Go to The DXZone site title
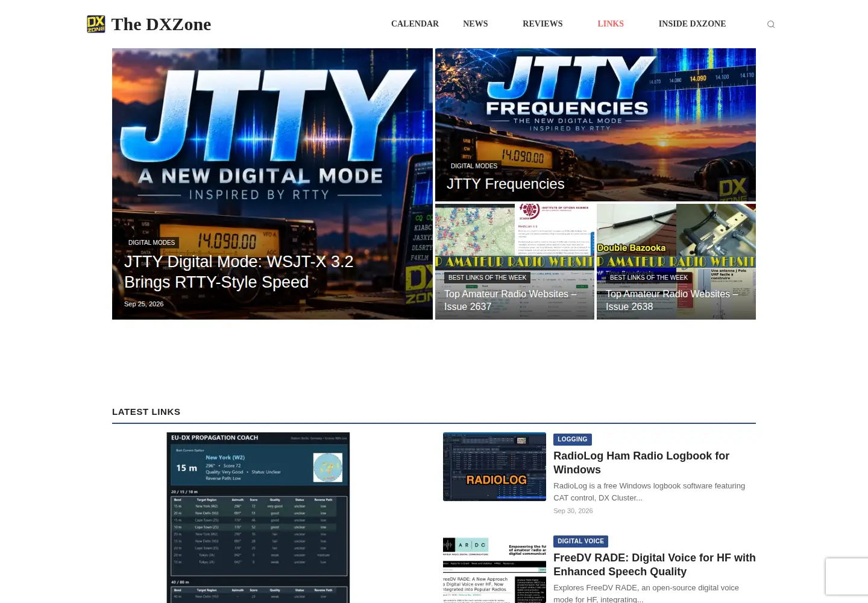 pyautogui.click(x=161, y=24)
